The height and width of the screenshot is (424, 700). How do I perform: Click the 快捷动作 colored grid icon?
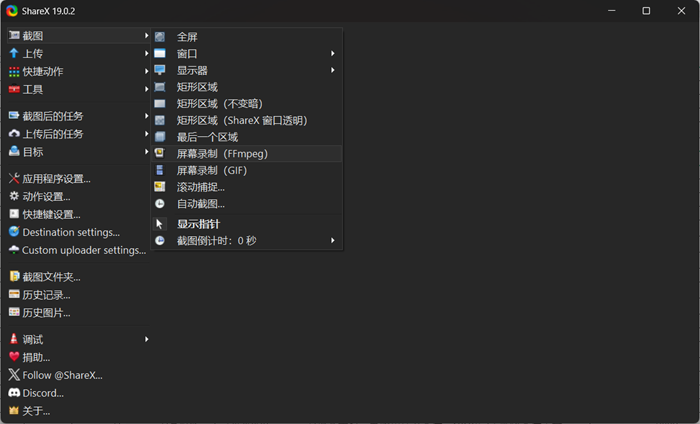[14, 71]
